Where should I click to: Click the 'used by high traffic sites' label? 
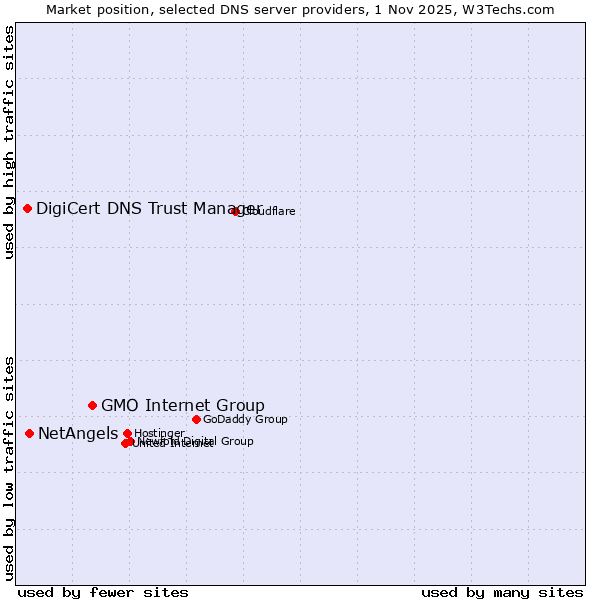[9, 142]
